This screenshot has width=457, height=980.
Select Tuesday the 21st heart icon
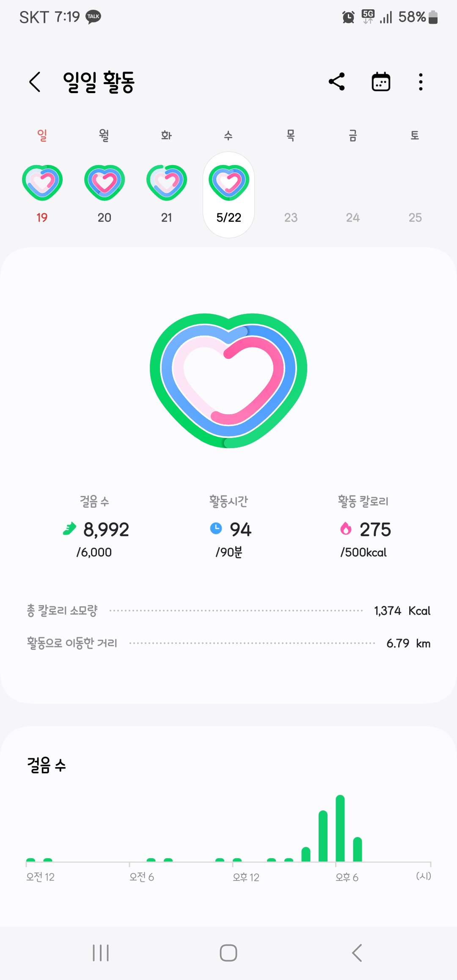(166, 182)
